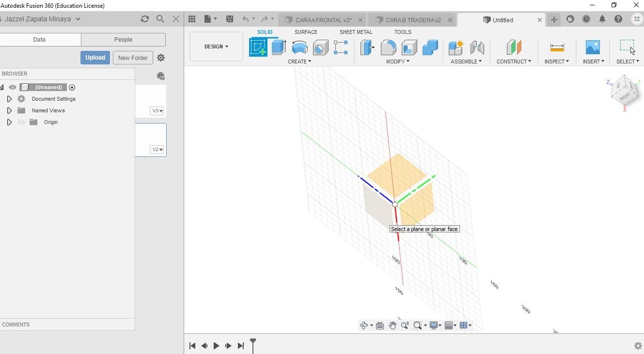The height and width of the screenshot is (354, 644).
Task: Select the Measure tool
Action: pos(557,47)
